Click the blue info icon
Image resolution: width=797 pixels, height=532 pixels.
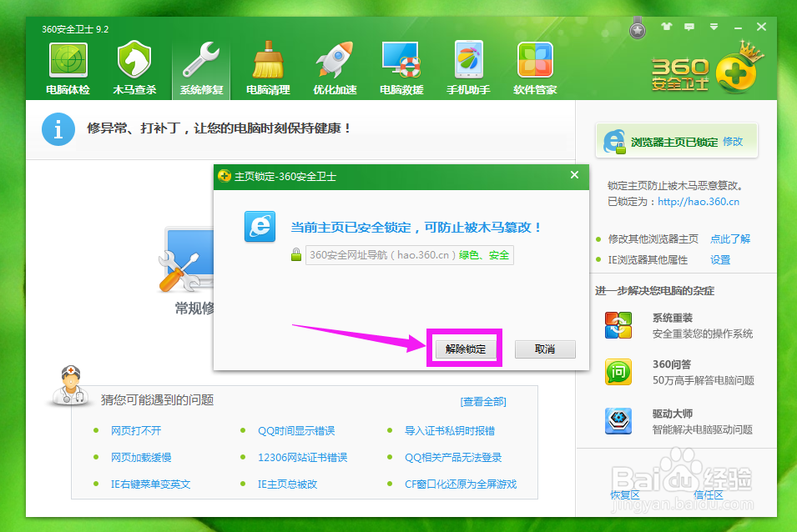tap(58, 129)
